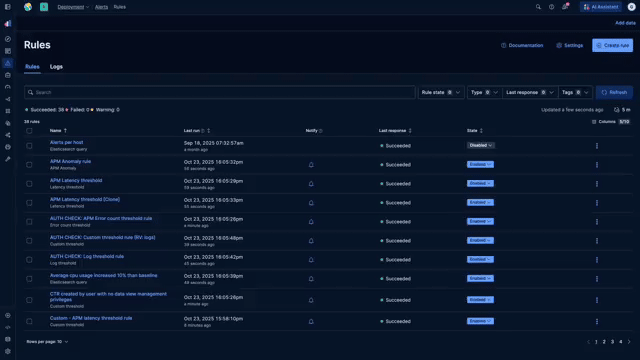Go to page 2 of rules
Image resolution: width=640 pixels, height=360 pixels.
pos(604,342)
